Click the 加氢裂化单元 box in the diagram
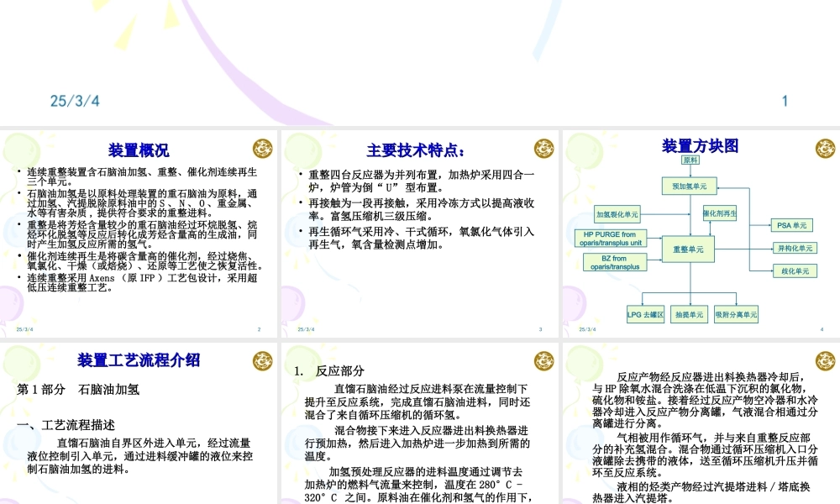840x504 pixels. click(617, 214)
